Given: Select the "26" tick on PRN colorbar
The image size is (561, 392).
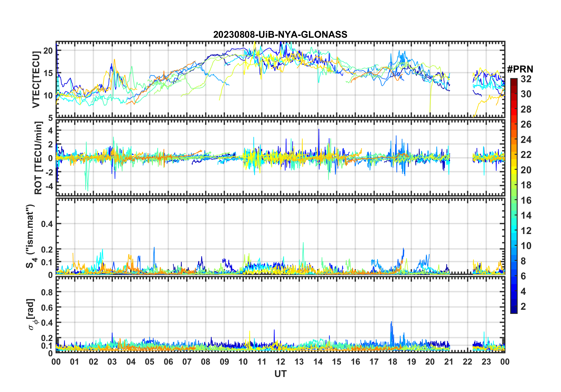Looking at the screenshot, I should tap(526, 124).
